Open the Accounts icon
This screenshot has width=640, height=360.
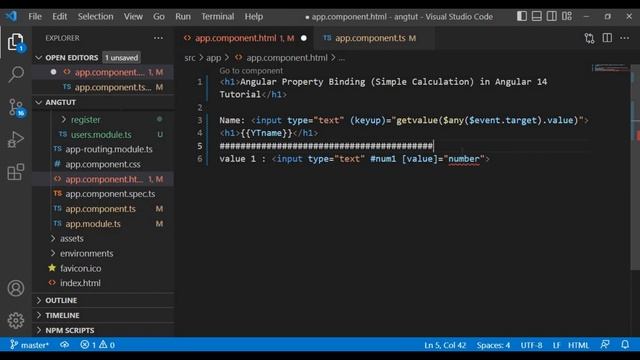(16, 288)
